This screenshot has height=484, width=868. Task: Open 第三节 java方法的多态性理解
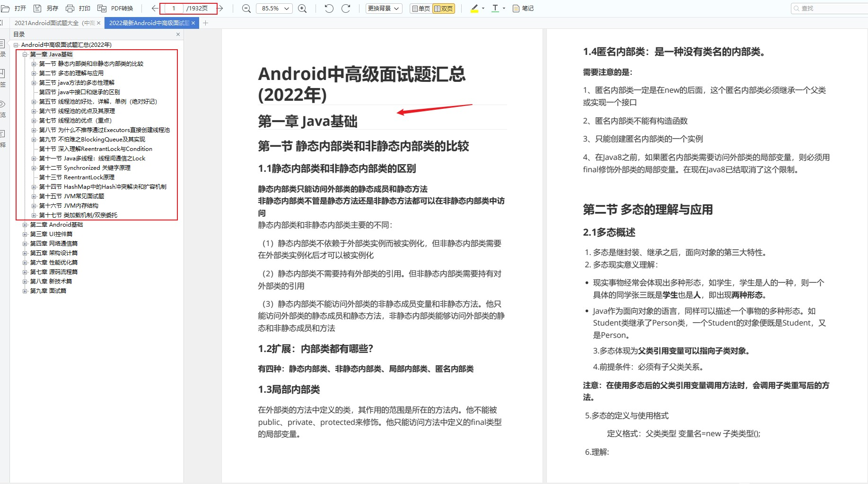click(77, 83)
